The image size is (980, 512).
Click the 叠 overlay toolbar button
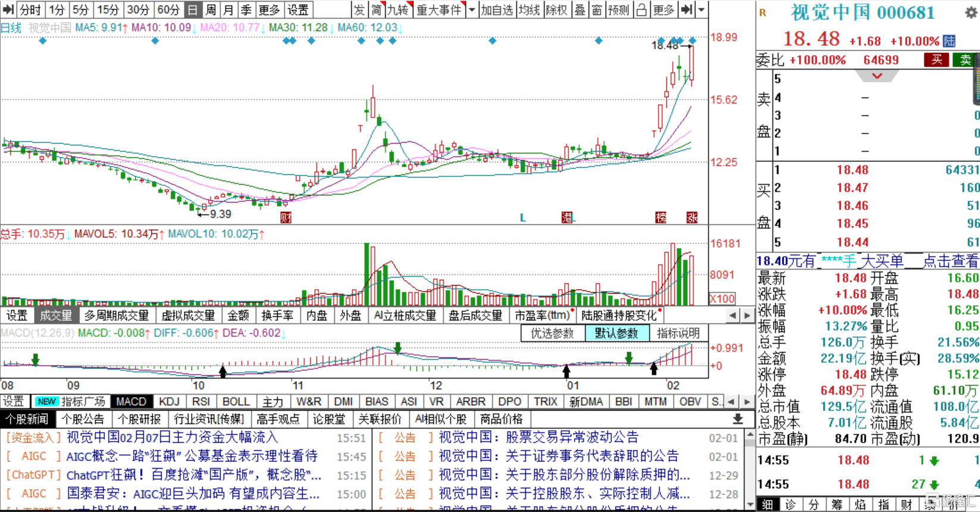click(580, 10)
